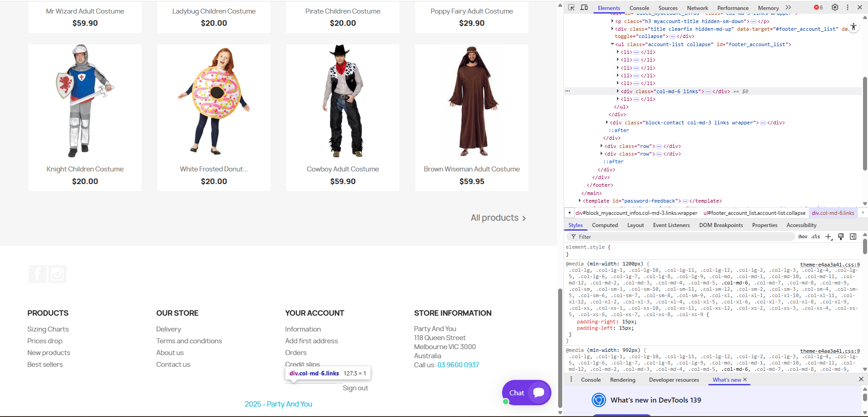
Task: Open the Instagram social icon
Action: (57, 274)
